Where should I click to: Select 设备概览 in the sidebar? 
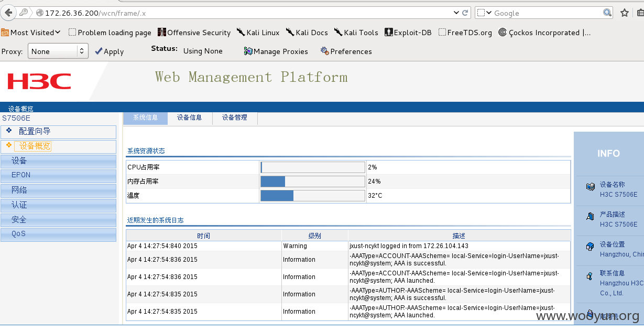(x=59, y=146)
